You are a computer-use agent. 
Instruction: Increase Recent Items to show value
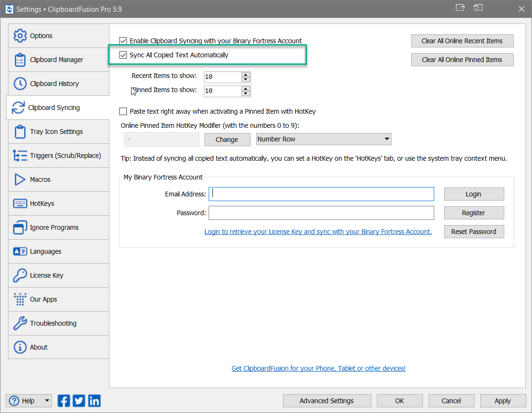click(x=246, y=75)
